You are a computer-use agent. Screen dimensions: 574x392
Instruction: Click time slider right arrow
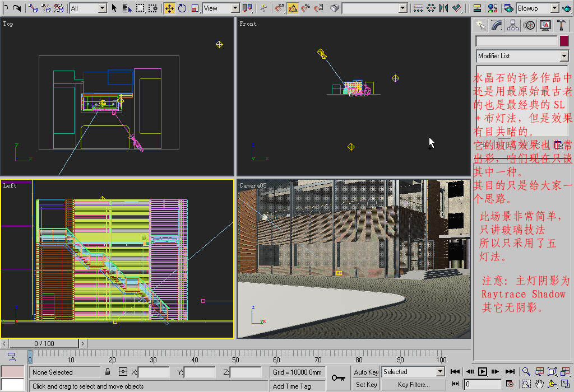pyautogui.click(x=83, y=343)
